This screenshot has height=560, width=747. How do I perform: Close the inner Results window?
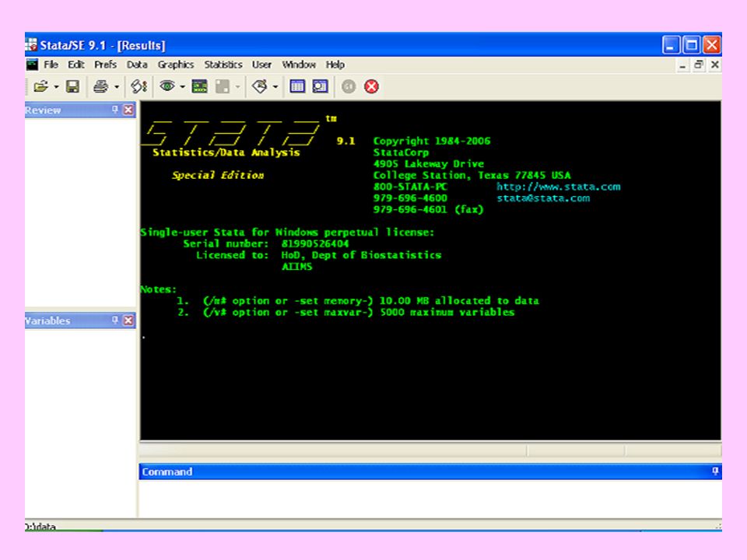tap(714, 65)
